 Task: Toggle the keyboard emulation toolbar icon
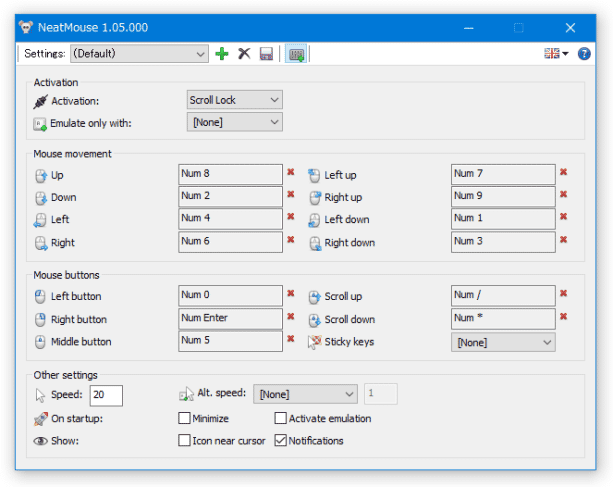click(x=296, y=54)
